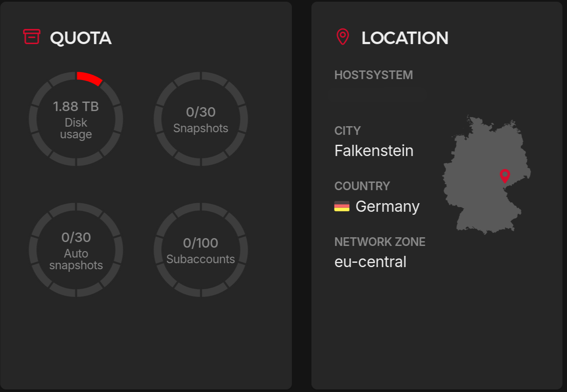Click the red map marker on Germany
Viewport: 567px width, 392px height.
(504, 175)
